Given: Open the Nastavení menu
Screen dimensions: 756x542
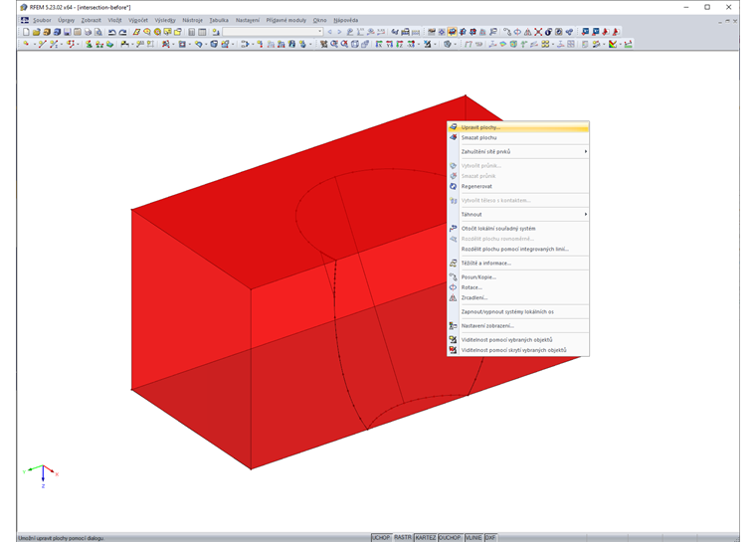Looking at the screenshot, I should [x=248, y=20].
